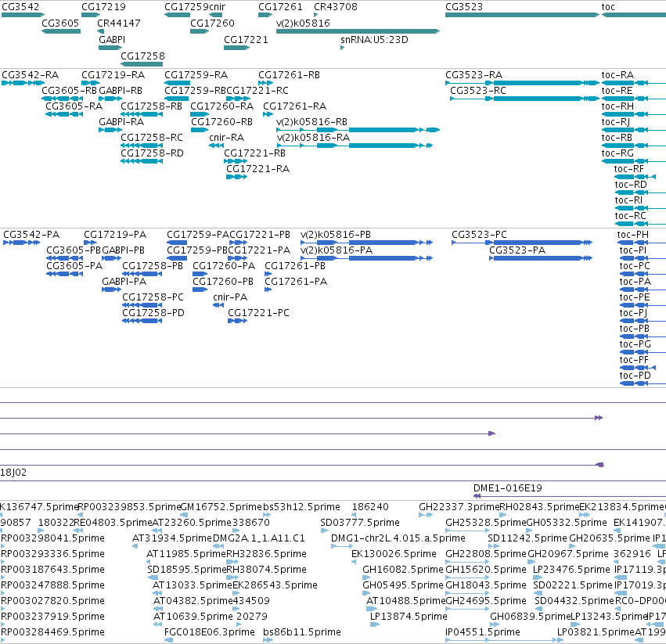Click transcript toc-RH
This screenshot has width=666, height=644.
coord(617,106)
